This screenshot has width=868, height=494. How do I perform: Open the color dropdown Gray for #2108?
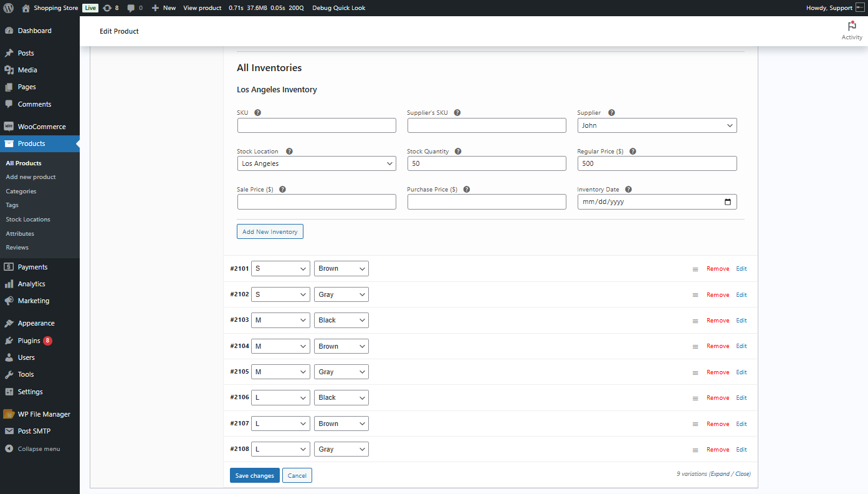coord(341,449)
